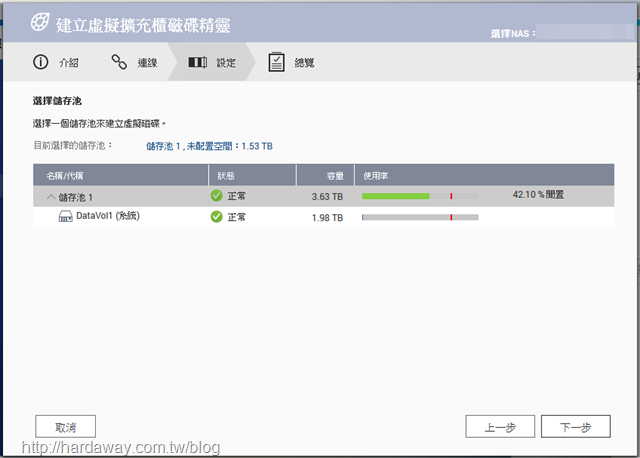Image resolution: width=640 pixels, height=458 pixels.
Task: Sort by 狀態 column header
Action: point(252,176)
